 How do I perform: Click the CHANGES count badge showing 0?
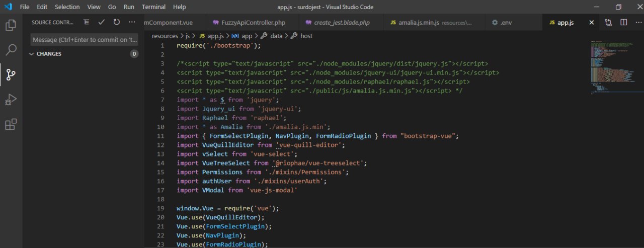click(x=134, y=54)
